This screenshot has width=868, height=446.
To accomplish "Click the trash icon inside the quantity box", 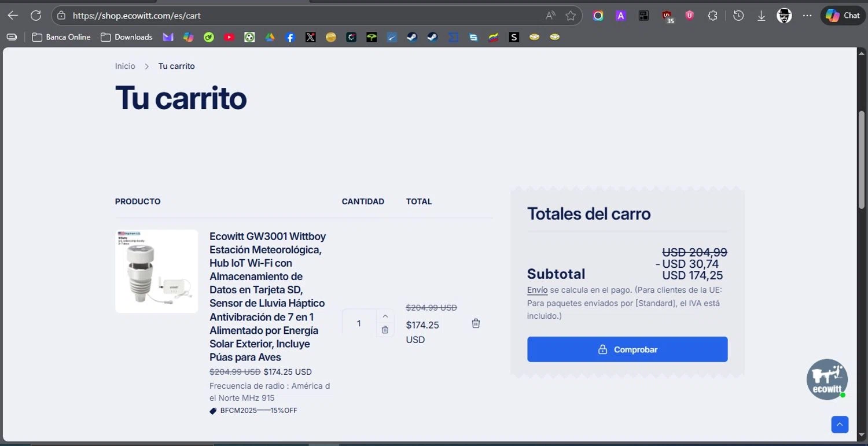I will point(385,330).
